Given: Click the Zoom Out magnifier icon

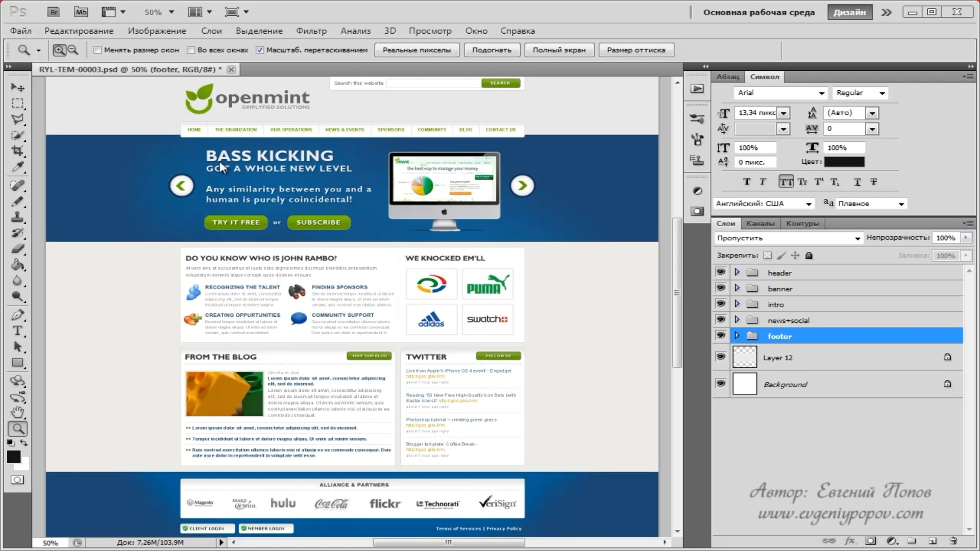Looking at the screenshot, I should pos(73,50).
